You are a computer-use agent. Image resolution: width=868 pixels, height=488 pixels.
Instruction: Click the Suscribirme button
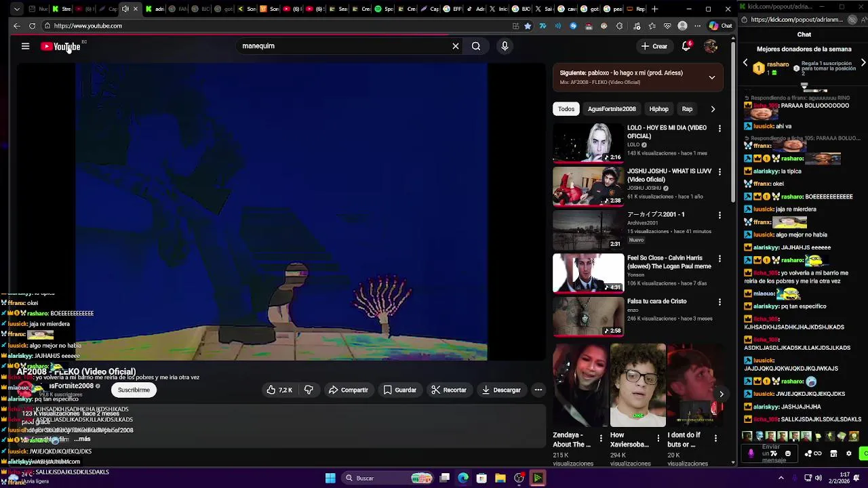(134, 390)
